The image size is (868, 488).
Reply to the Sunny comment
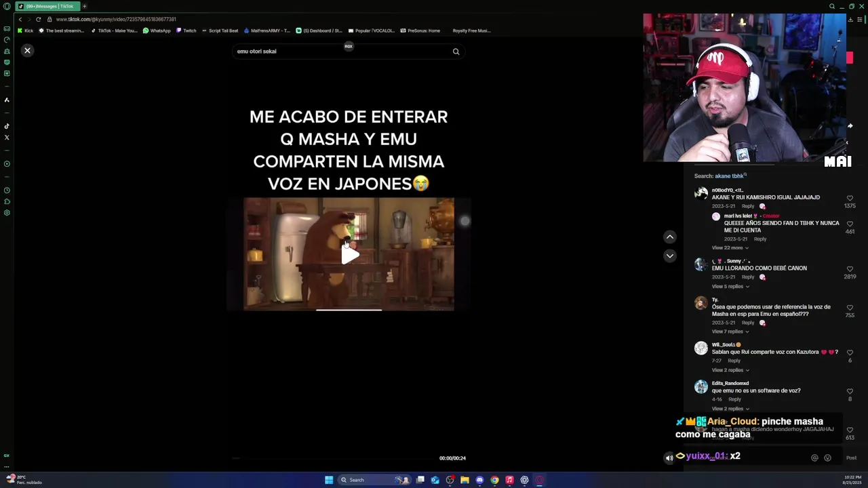point(747,277)
